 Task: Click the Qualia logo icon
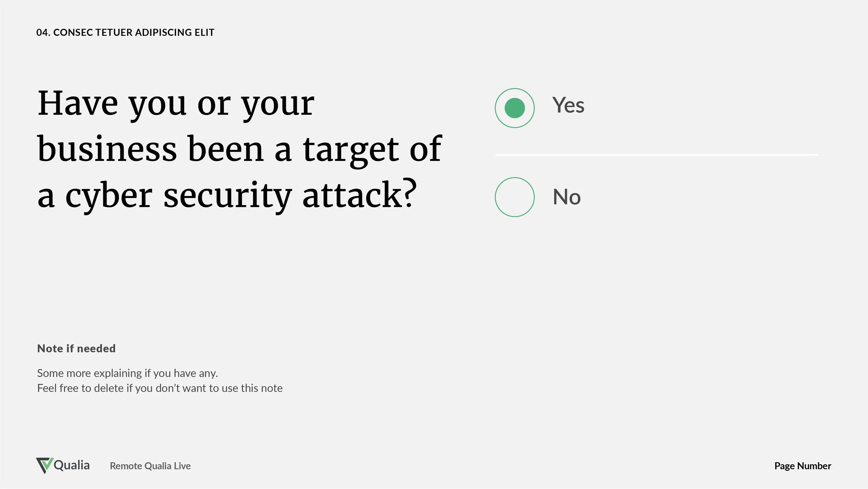[x=44, y=465]
